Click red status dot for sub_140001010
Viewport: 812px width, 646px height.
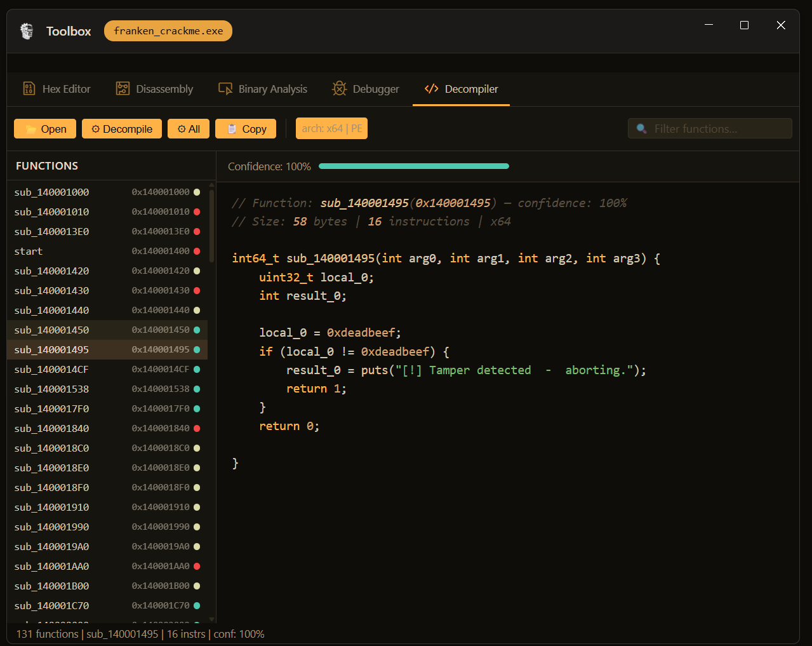(x=197, y=212)
